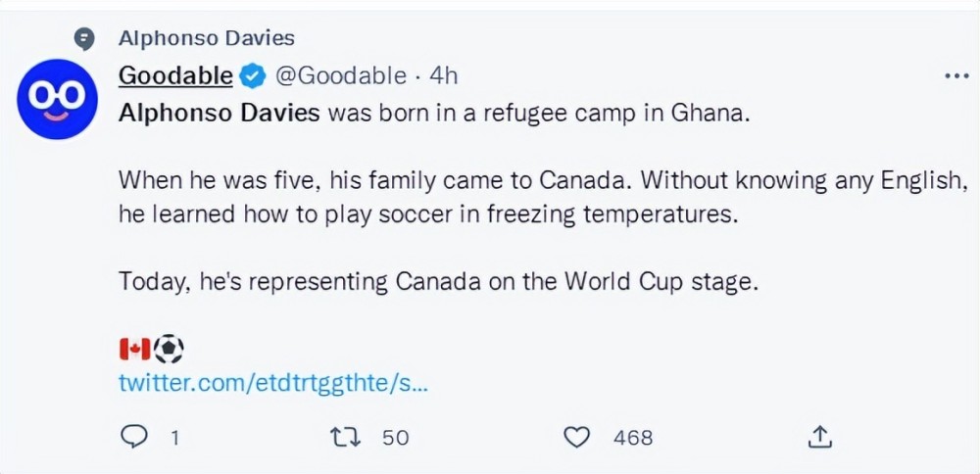Open the twitter.com/etdtrtggthte link

click(x=273, y=383)
